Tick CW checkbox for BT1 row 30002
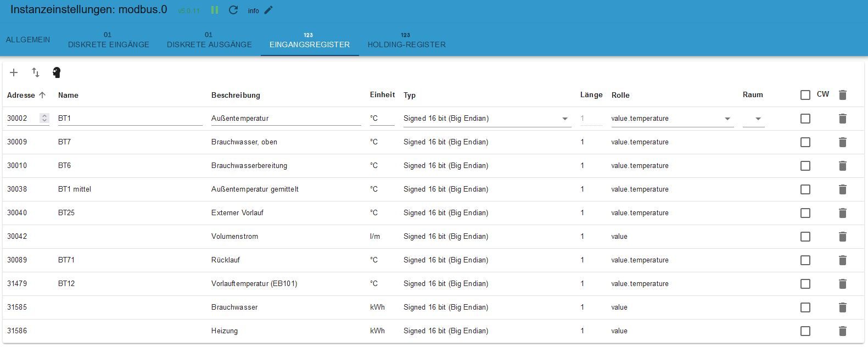Image resolution: width=868 pixels, height=347 pixels. point(805,119)
